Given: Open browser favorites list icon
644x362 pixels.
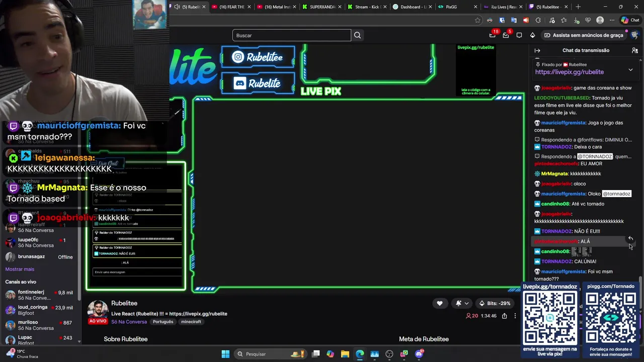Looking at the screenshot, I should pyautogui.click(x=563, y=20).
